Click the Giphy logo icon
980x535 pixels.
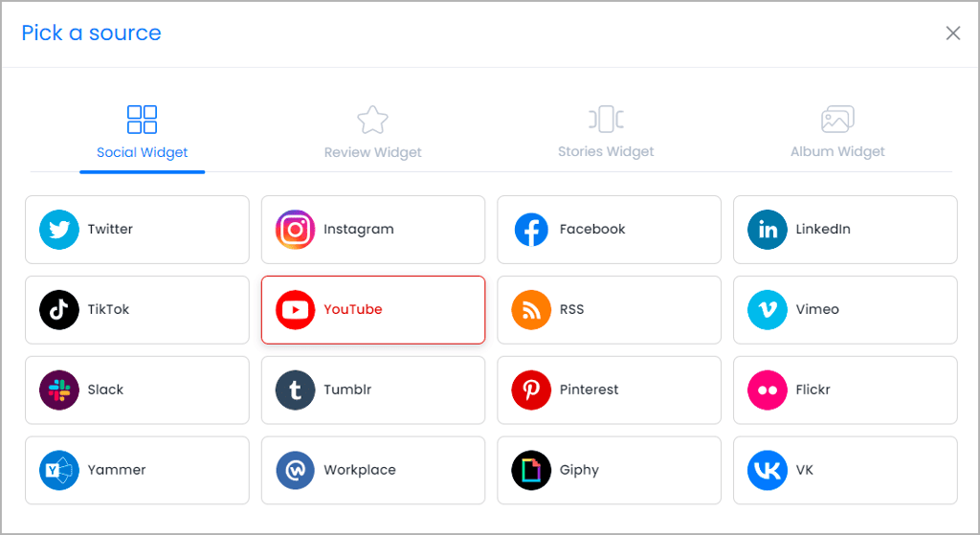coord(531,470)
